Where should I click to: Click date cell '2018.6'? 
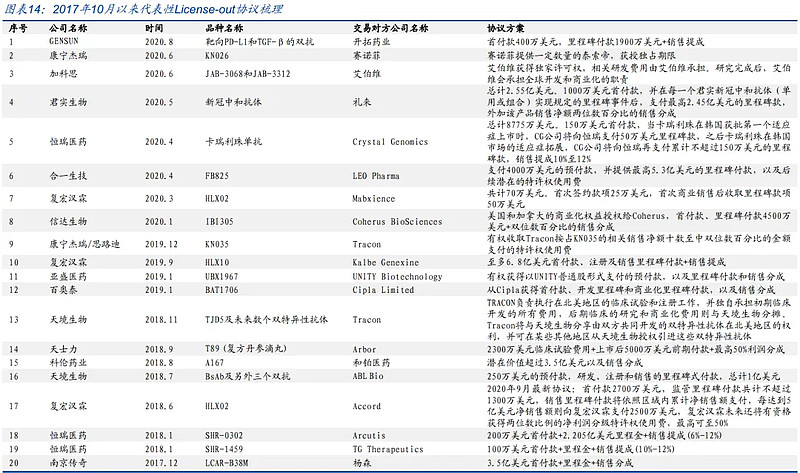coord(159,406)
